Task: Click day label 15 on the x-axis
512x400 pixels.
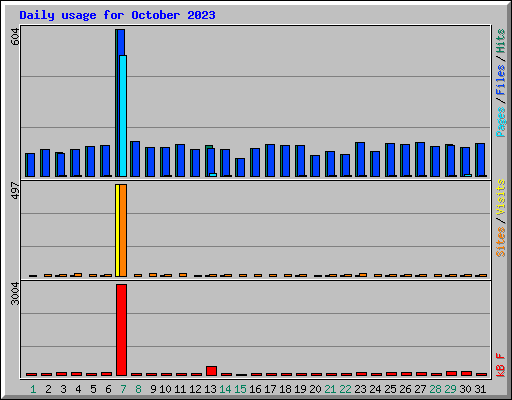Action: [x=240, y=389]
